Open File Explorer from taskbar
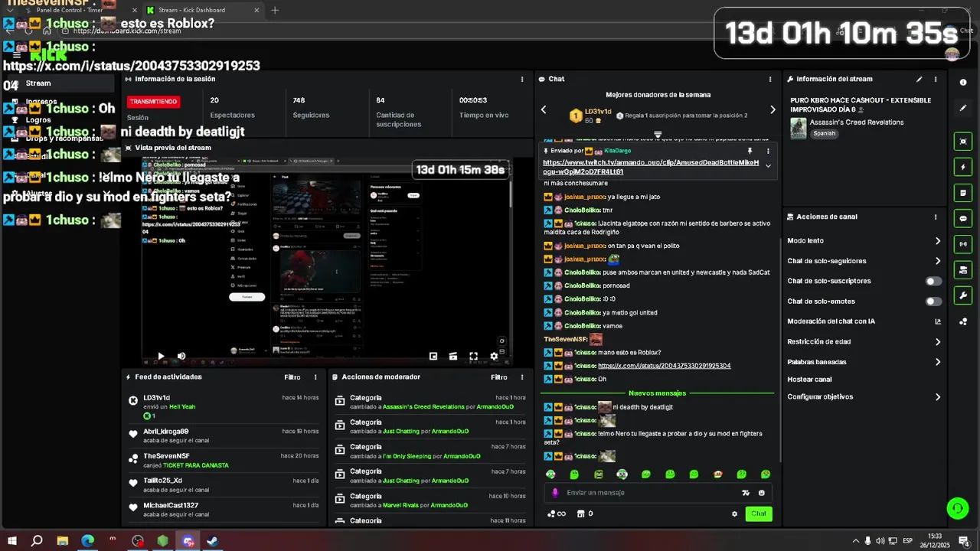The width and height of the screenshot is (980, 551). point(62,541)
